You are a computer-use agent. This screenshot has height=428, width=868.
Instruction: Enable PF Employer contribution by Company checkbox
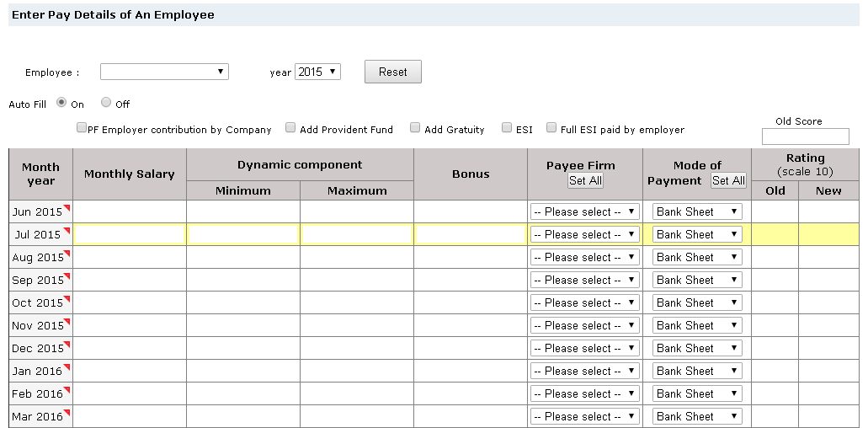(x=82, y=128)
